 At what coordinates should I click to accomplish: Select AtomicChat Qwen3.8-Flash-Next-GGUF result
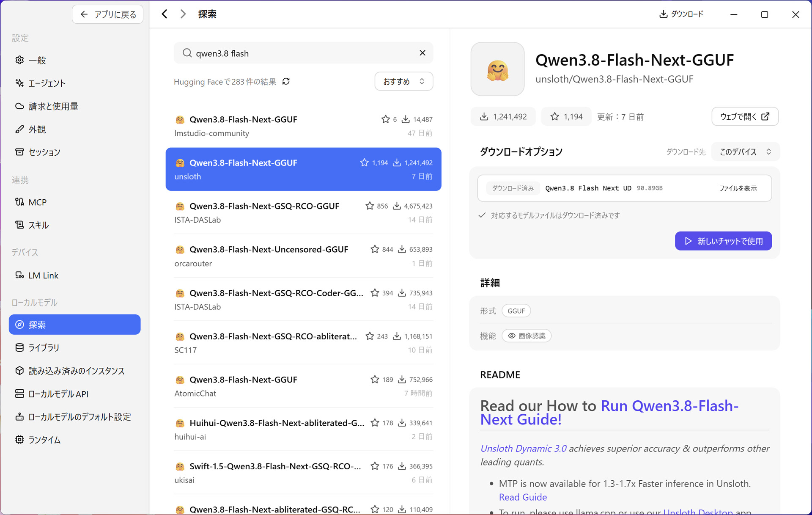303,386
